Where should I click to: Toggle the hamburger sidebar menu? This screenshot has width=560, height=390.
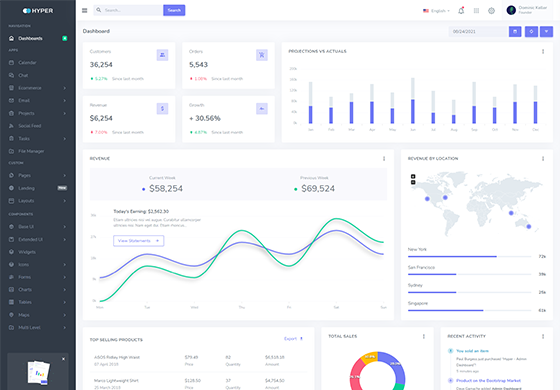pos(85,10)
